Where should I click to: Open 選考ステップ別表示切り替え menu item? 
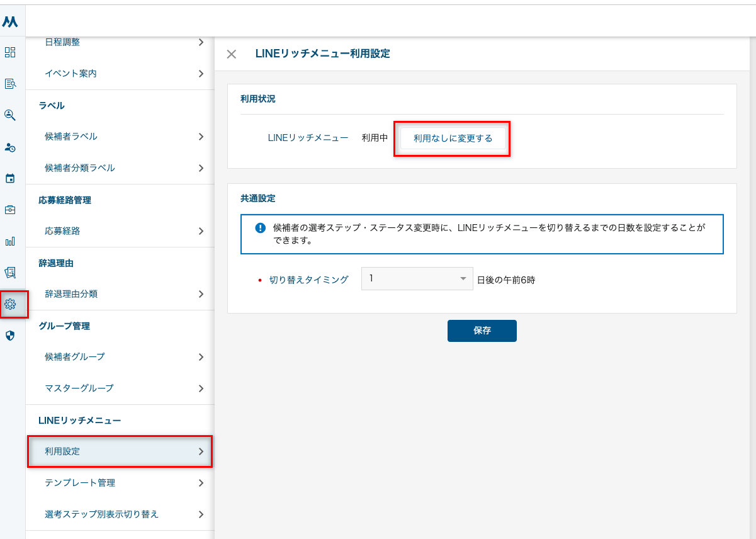click(x=120, y=514)
